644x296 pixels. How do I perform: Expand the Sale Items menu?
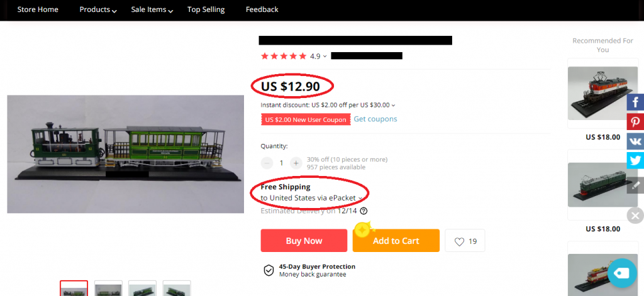point(152,10)
